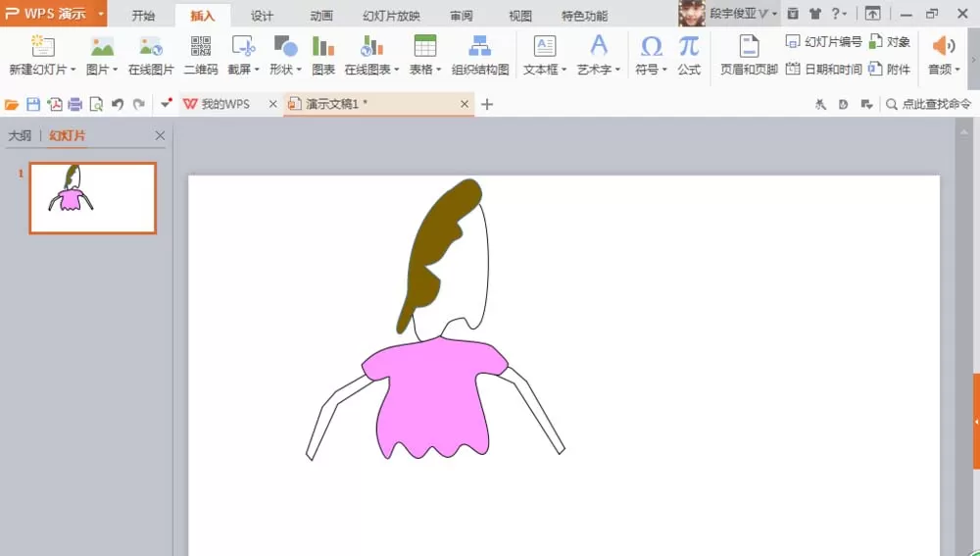The width and height of the screenshot is (980, 556).
Task: Select slide 1 thumbnail
Action: tap(92, 198)
